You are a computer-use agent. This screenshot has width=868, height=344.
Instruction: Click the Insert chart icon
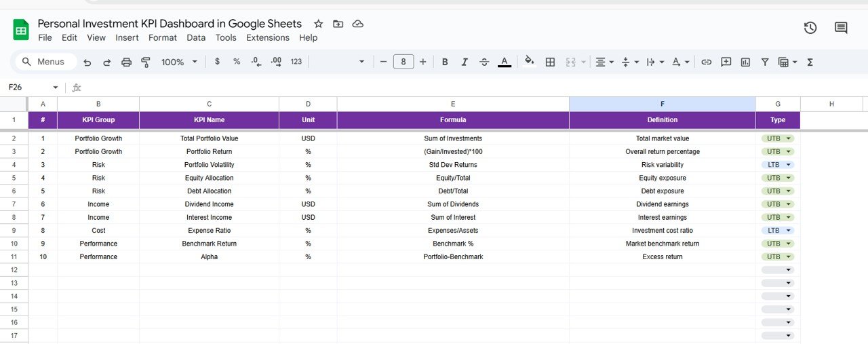pyautogui.click(x=745, y=62)
